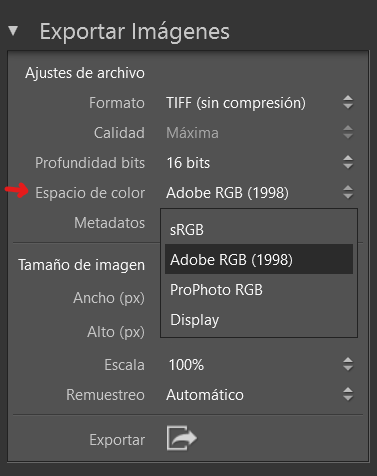
Task: Open the Formato dropdown arrows
Action: 348,102
